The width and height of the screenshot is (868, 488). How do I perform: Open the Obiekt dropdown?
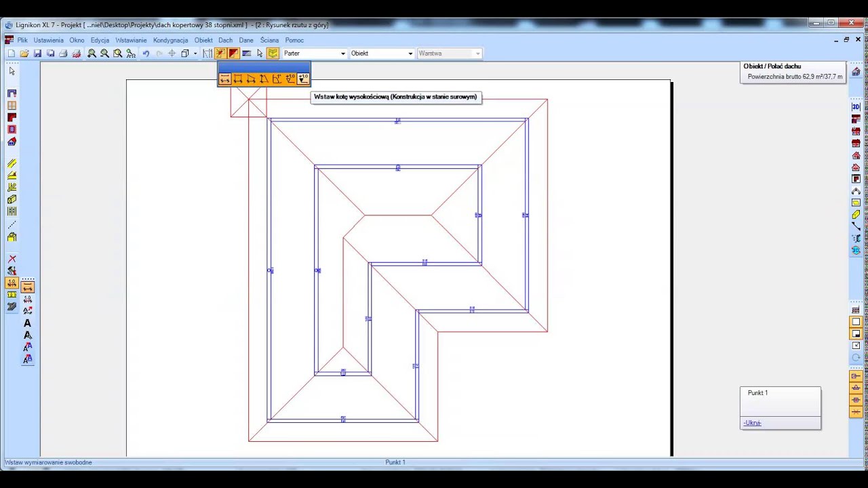(382, 54)
